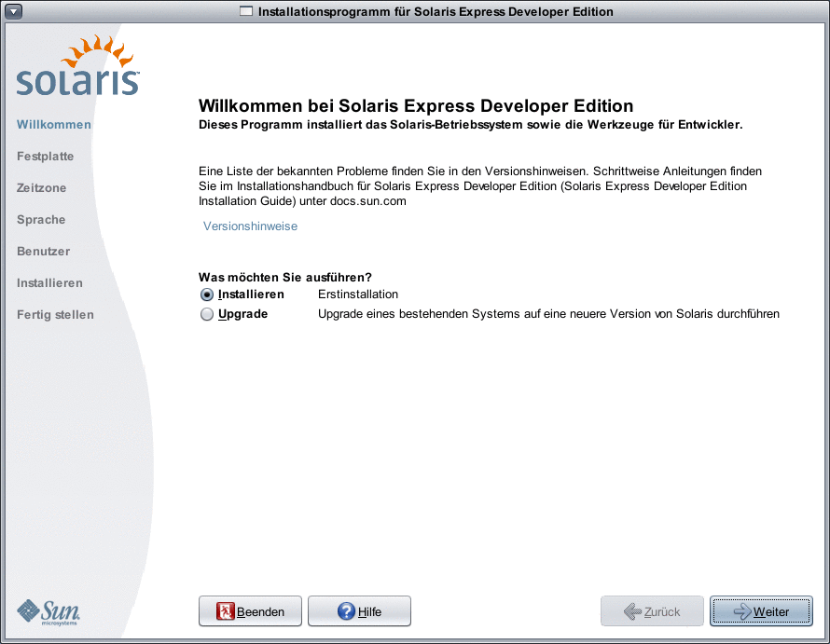Screen dimensions: 830x644
Task: Click the 'Was möchten Sie ausführen?' heading
Action: coord(284,278)
